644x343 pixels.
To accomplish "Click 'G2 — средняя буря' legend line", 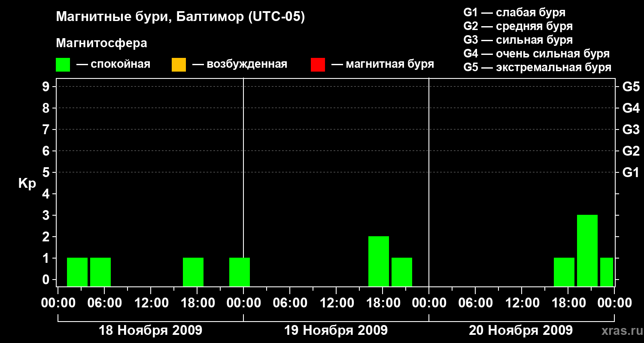I will 518,26.
